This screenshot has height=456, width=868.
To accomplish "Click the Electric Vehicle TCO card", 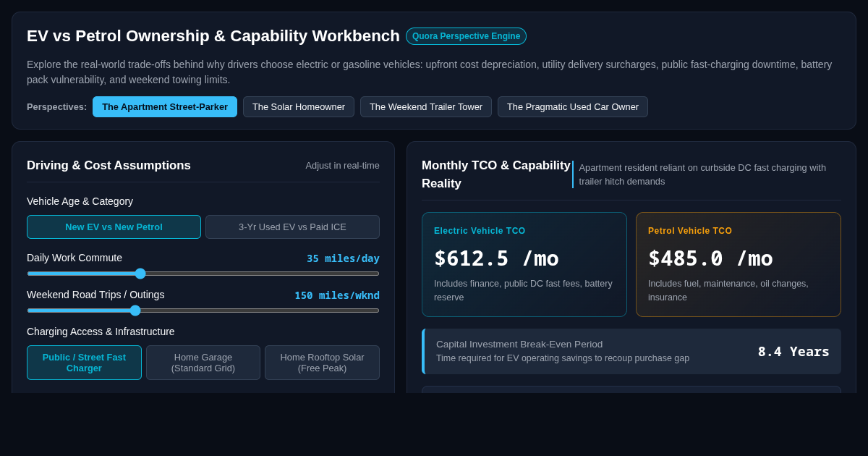I will pos(524,265).
